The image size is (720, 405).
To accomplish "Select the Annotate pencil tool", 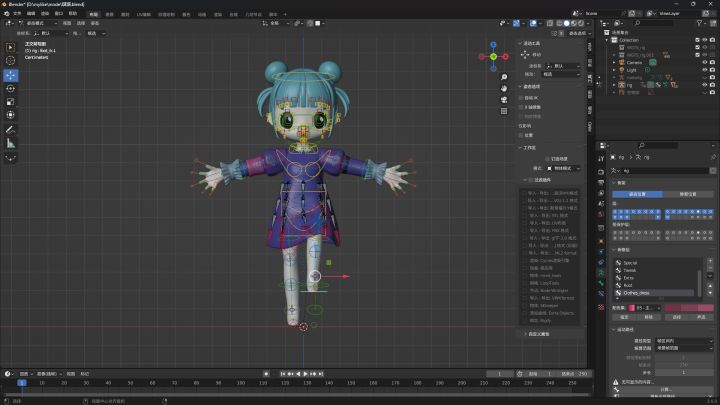I will [10, 130].
